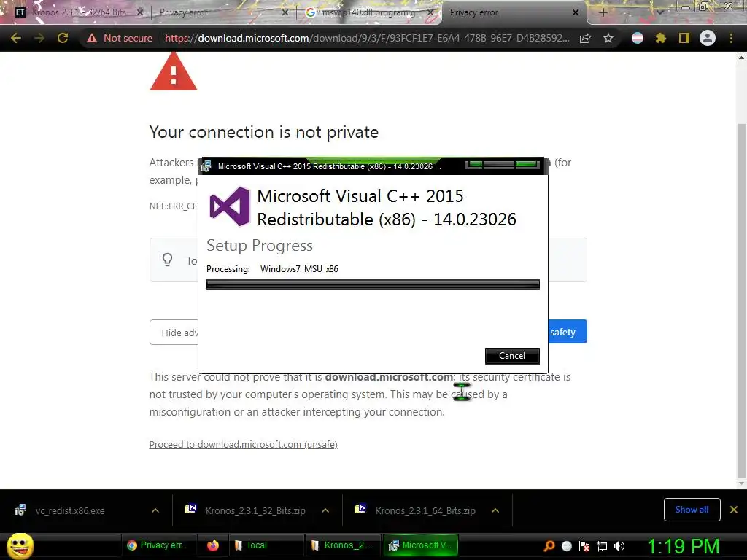747x560 pixels.
Task: Switch to the Privacy err... Chrome taskbar item
Action: point(158,545)
